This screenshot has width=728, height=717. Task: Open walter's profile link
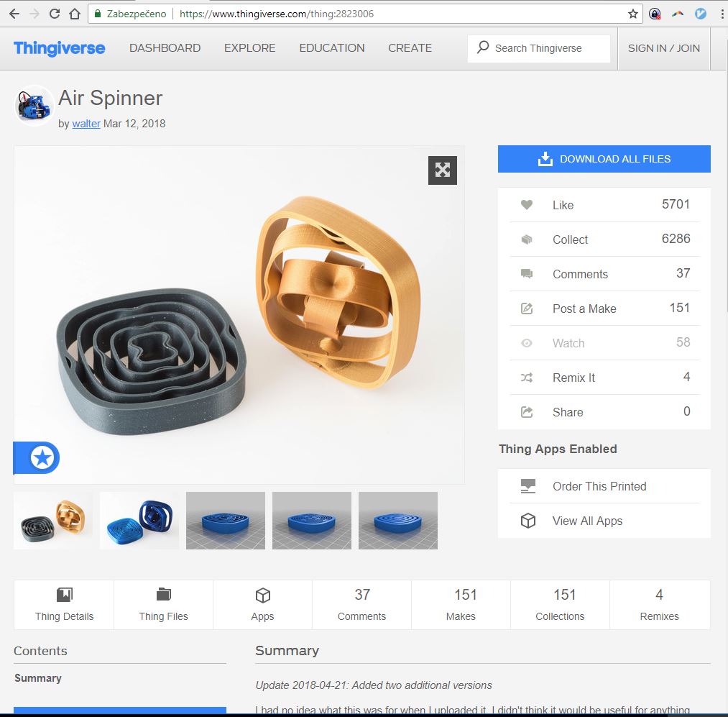[86, 124]
